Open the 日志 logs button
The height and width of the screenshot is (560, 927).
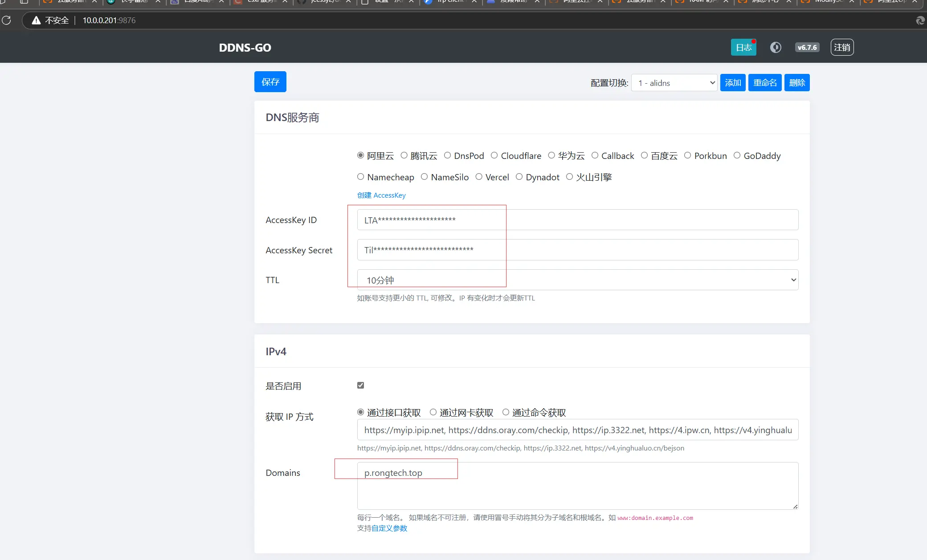coord(743,47)
